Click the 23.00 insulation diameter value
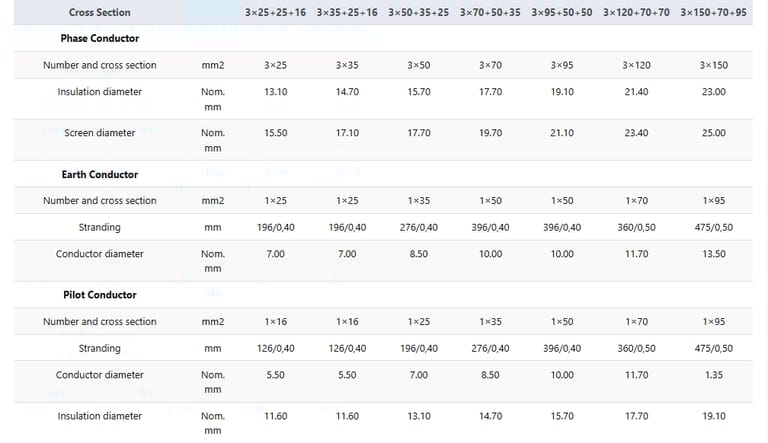 pos(713,92)
